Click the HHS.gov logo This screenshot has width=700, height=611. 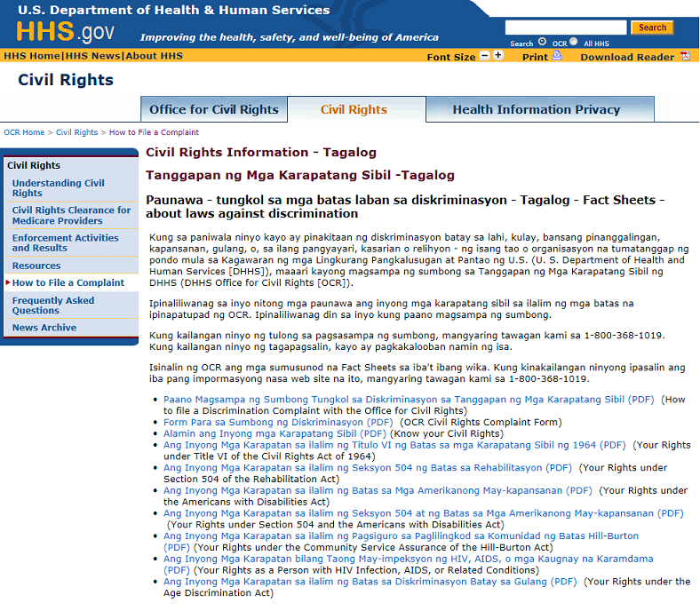tap(65, 32)
